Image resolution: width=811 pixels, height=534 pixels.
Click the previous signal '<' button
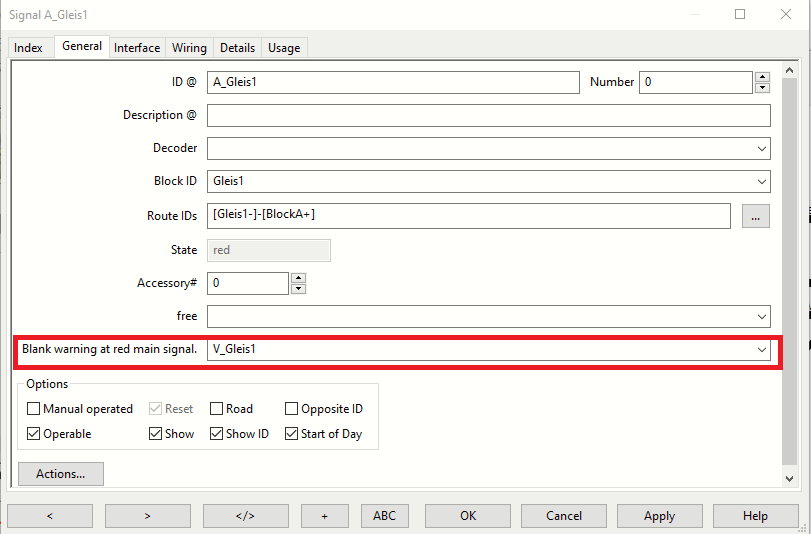[49, 516]
